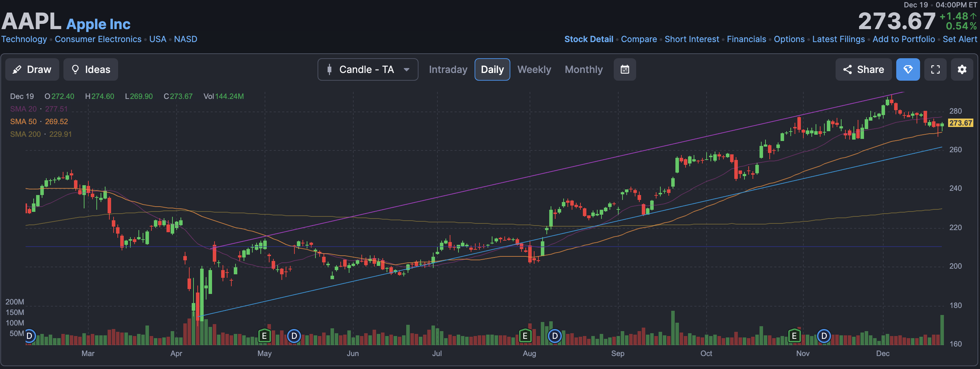Click the H 274.60 high value
980x369 pixels.
[100, 96]
